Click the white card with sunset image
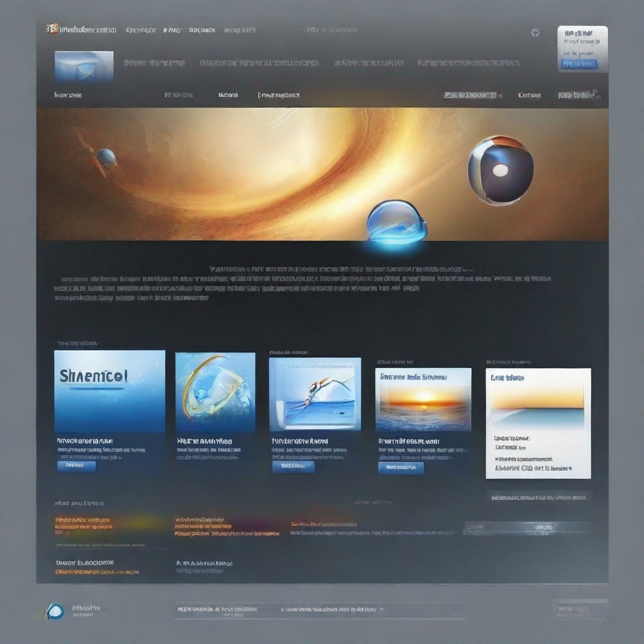 538,423
